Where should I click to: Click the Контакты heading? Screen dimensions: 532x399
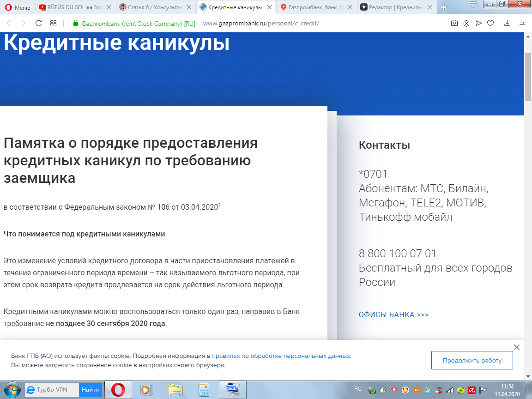tap(384, 145)
